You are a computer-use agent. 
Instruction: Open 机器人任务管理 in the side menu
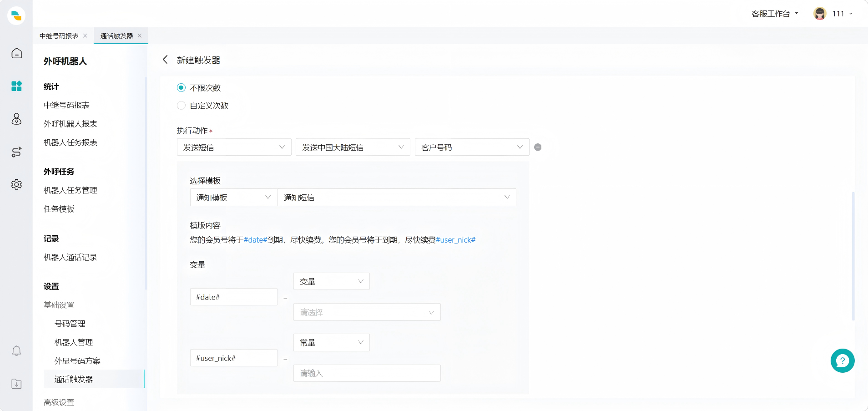pos(71,190)
